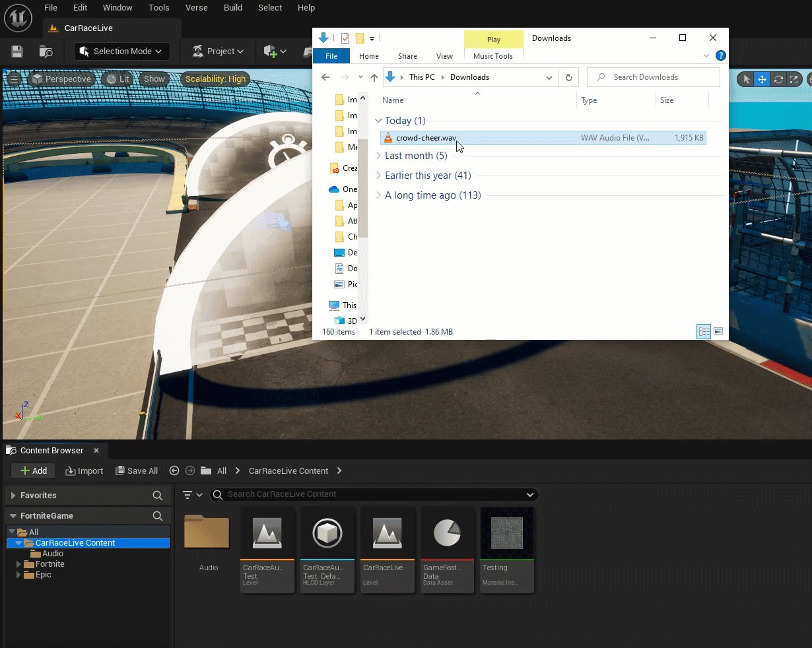The image size is (812, 648).
Task: Click the Add button in Content Browser
Action: 33,470
